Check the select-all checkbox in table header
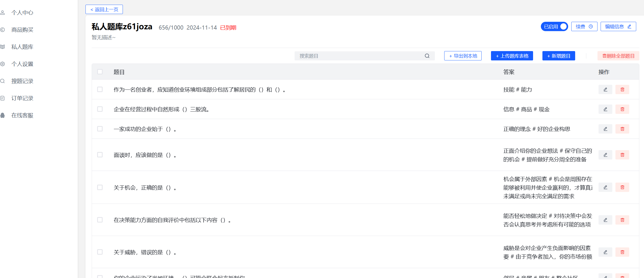Image resolution: width=644 pixels, height=278 pixels. [100, 72]
